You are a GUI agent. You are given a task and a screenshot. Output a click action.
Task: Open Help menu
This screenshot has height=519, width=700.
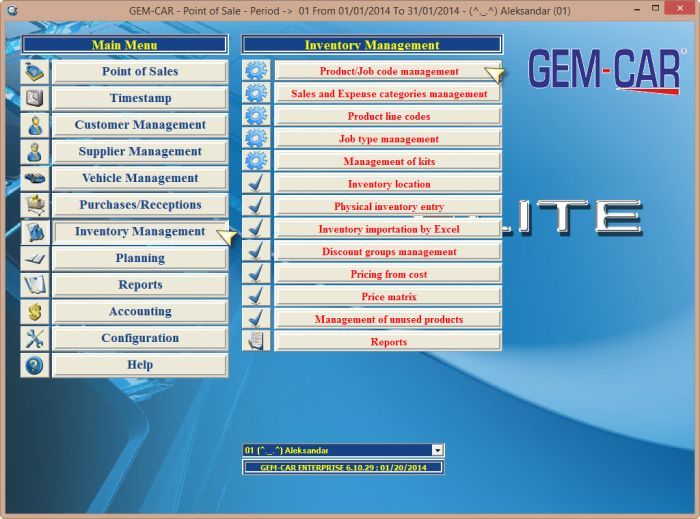(140, 365)
